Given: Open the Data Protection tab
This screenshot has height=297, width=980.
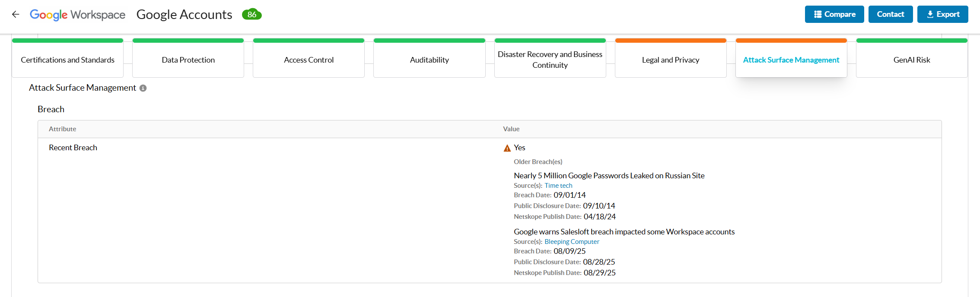Looking at the screenshot, I should [x=188, y=58].
